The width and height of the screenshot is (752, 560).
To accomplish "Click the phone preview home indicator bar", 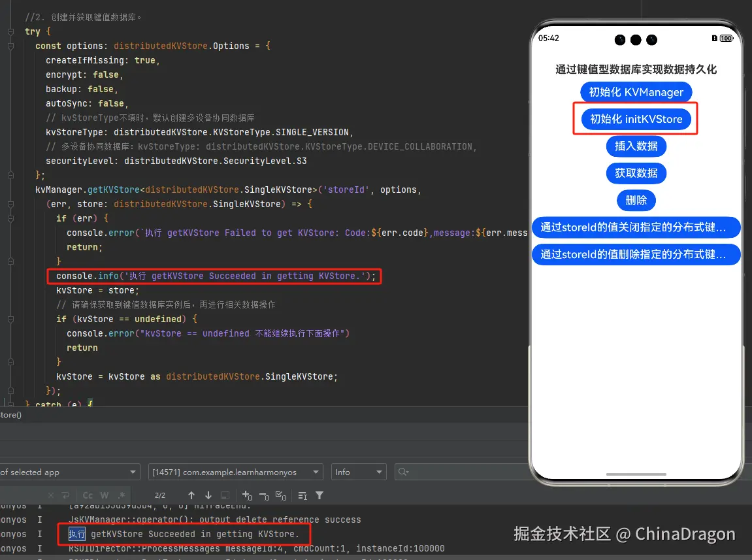I will click(636, 474).
